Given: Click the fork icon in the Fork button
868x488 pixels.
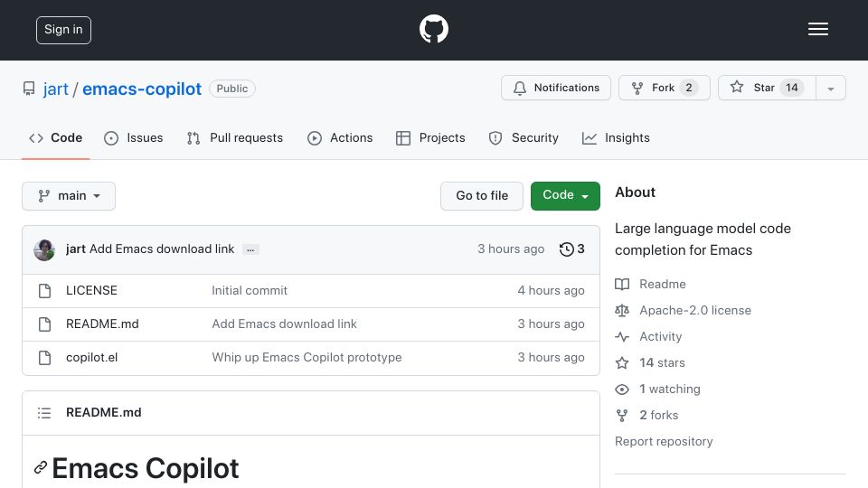Looking at the screenshot, I should click(637, 88).
